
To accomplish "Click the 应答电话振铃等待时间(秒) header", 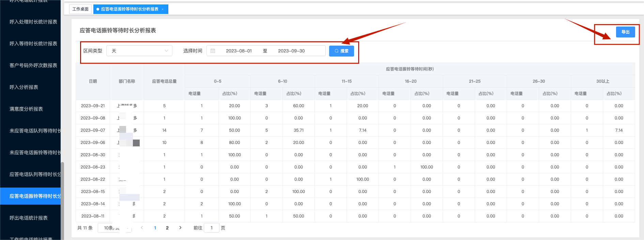I will tap(410, 69).
